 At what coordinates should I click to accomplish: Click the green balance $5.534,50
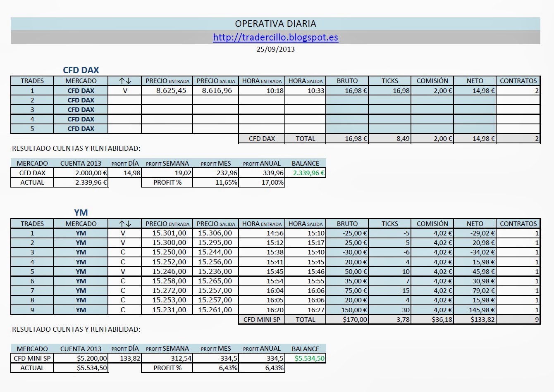(x=310, y=359)
